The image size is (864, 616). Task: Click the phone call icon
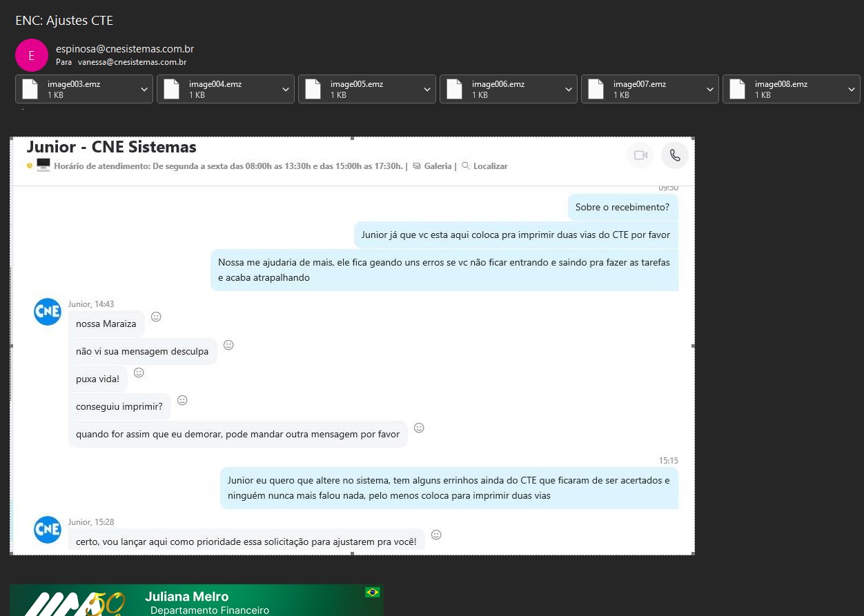click(x=674, y=155)
